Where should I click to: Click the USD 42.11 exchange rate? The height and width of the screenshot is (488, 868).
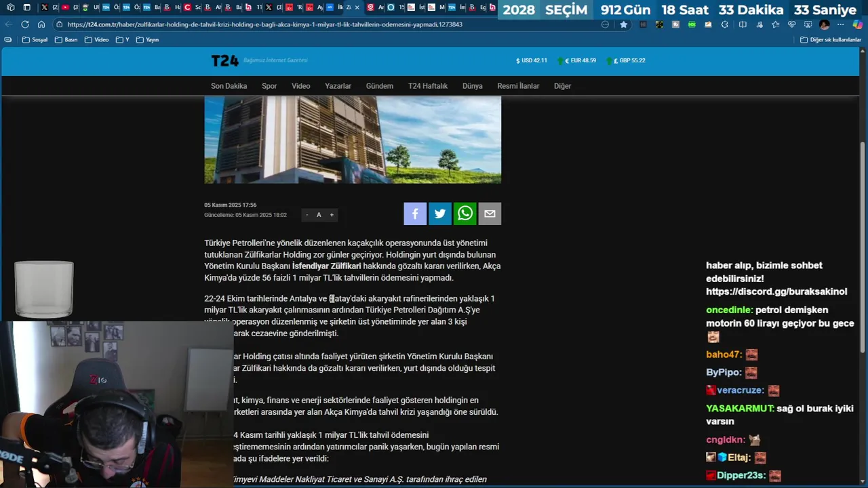(x=532, y=60)
